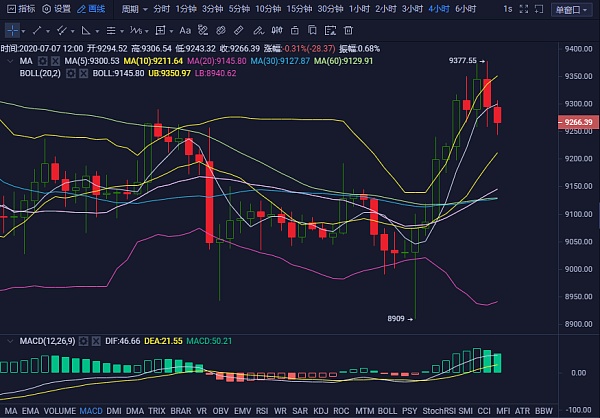Open MACD(12,26,9) settings gear
The width and height of the screenshot is (600, 418).
click(83, 341)
